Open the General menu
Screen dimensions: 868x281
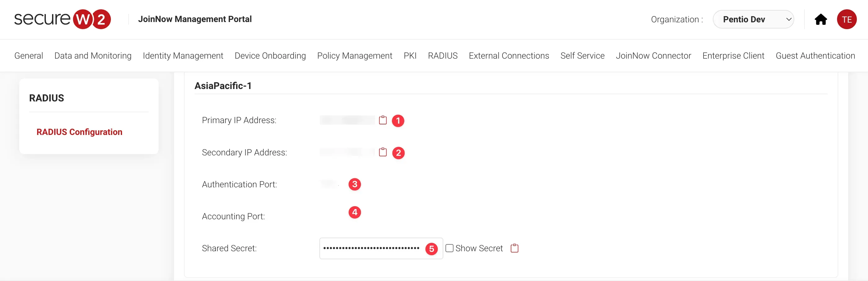tap(28, 56)
